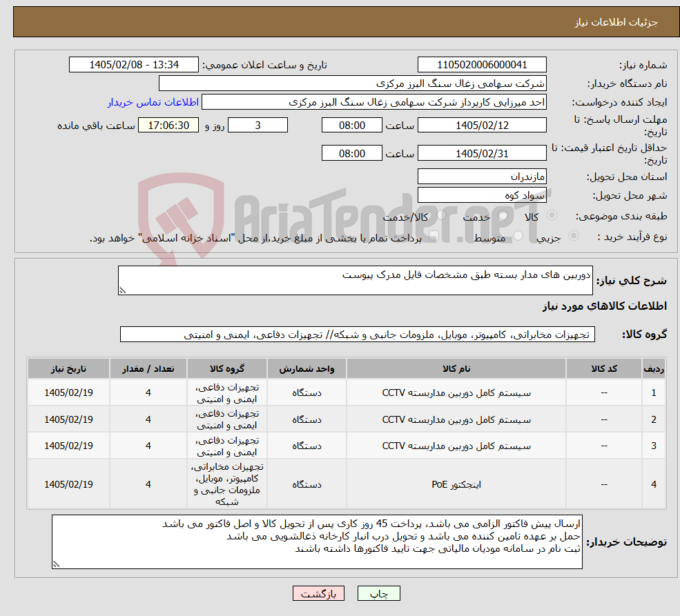Image resolution: width=680 pixels, height=616 pixels.
Task: Open the buyer contact info link
Action: click(153, 102)
